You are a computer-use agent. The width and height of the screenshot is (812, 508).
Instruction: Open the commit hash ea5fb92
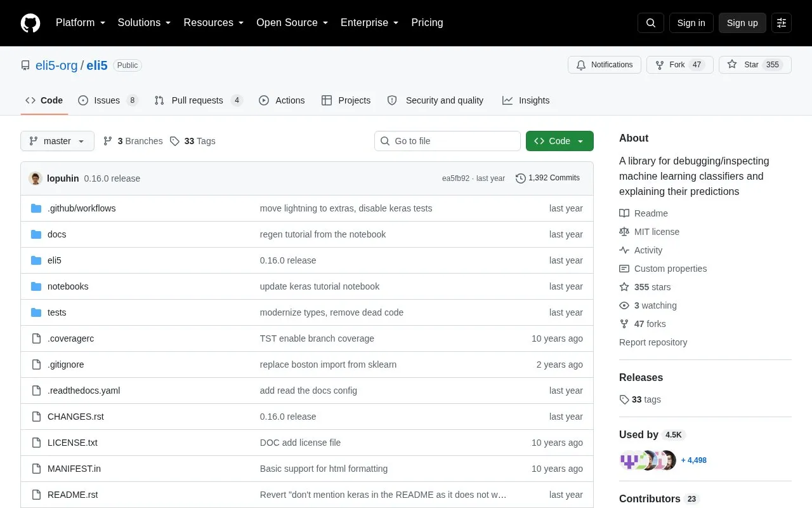[455, 178]
